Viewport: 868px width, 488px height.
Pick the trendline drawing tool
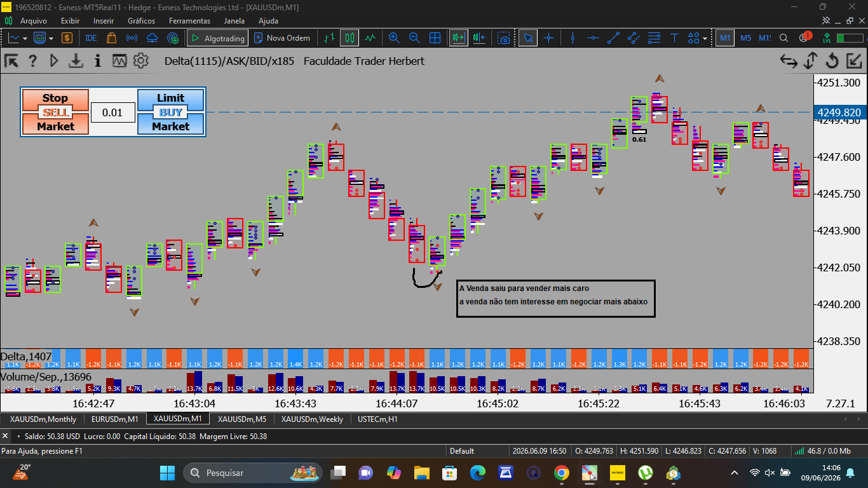tap(613, 38)
